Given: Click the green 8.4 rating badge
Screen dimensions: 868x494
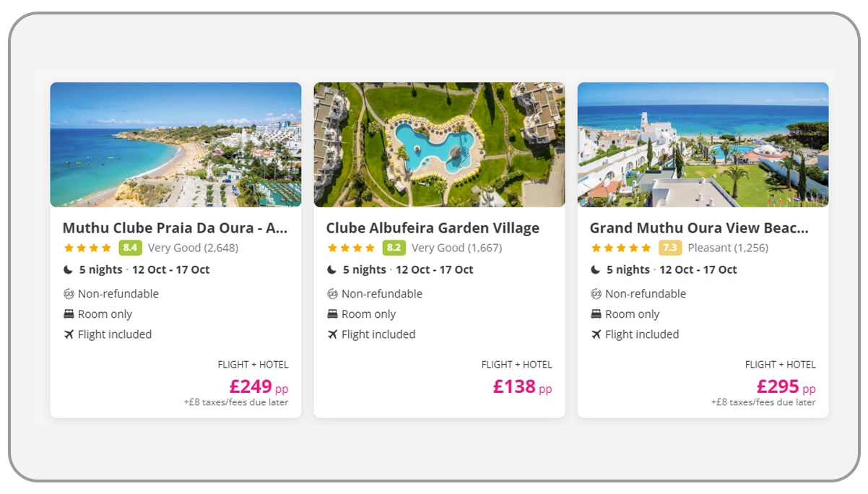Looking at the screenshot, I should coord(130,248).
